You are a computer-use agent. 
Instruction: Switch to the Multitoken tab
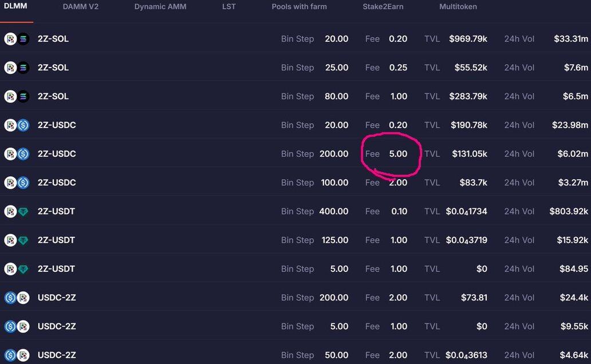pos(458,7)
